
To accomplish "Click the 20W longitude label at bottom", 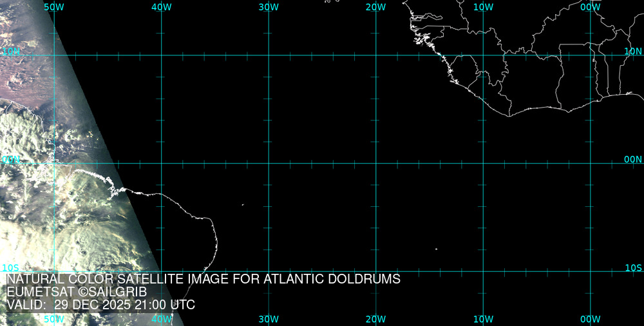I will click(x=375, y=319).
